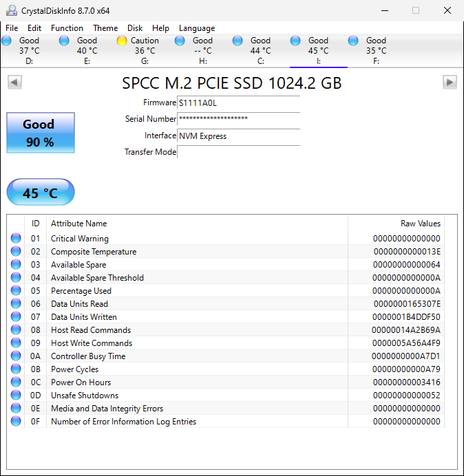Go to the next disk with right arrow
Viewport: 464px width, 476px height.
click(x=450, y=83)
